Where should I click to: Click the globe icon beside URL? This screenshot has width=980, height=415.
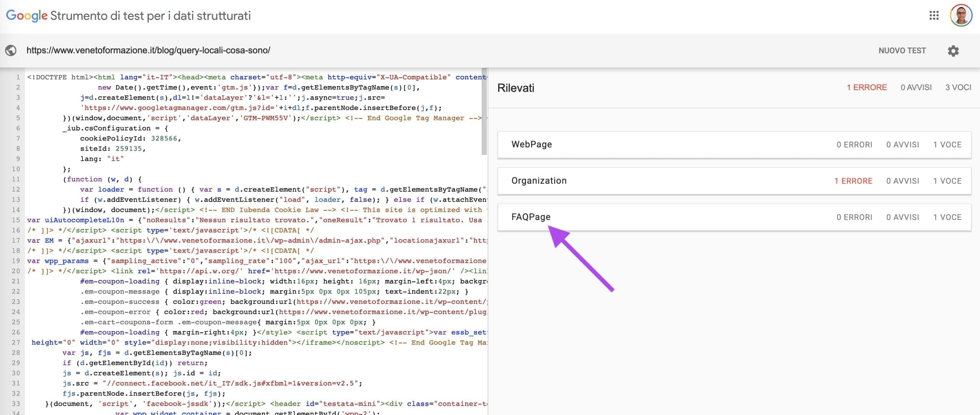pyautogui.click(x=11, y=50)
